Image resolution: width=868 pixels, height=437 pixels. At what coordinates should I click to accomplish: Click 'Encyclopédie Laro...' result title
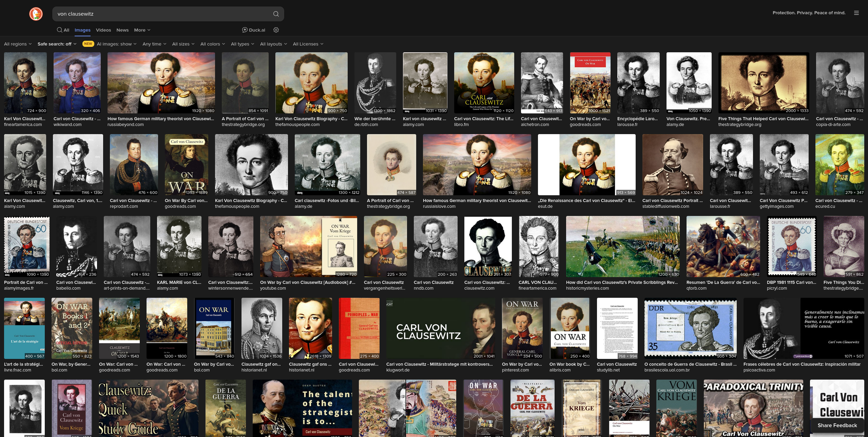click(637, 119)
